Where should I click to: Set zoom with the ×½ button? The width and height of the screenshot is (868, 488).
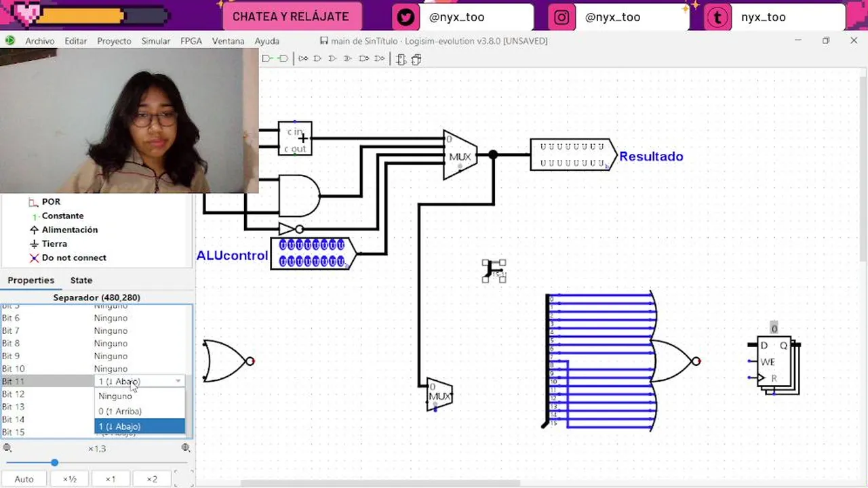[x=69, y=479]
